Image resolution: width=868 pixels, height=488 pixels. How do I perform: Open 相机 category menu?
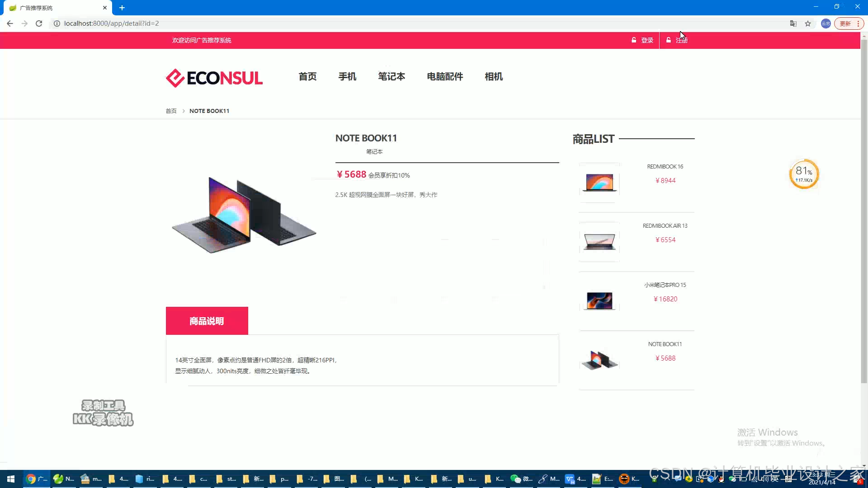494,76
